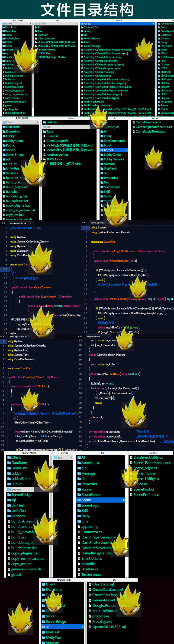This screenshot has height=644, width=174.
Task: Select the oldSound folder
Action: pos(165,91)
